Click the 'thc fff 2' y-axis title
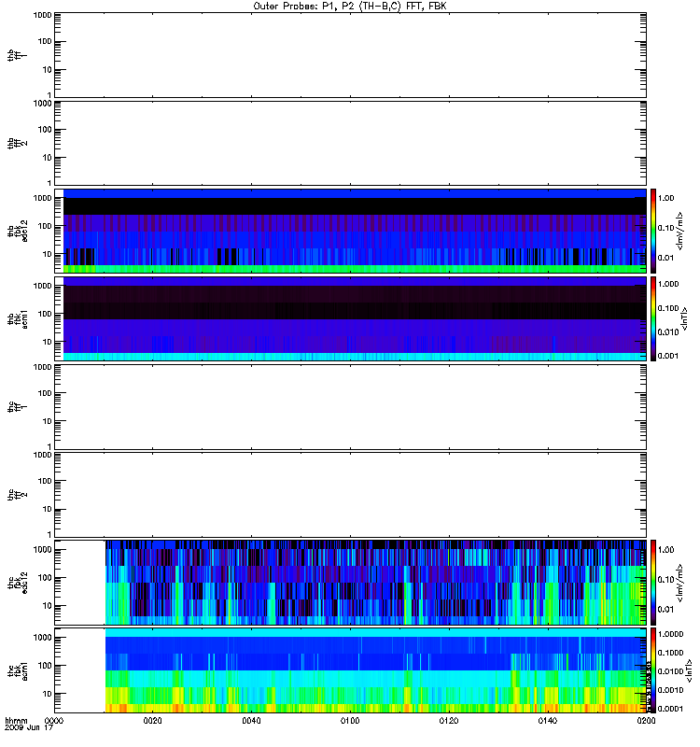Viewport: 700px width, 747px height. (17, 495)
